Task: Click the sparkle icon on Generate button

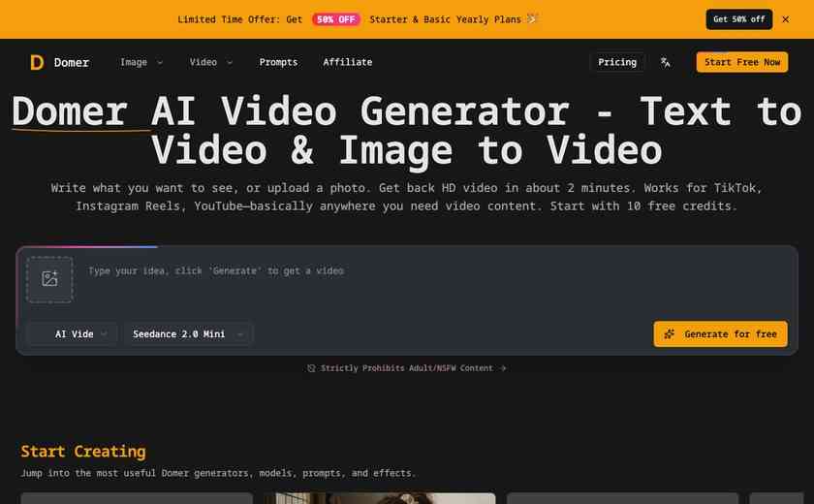Action: (x=670, y=334)
